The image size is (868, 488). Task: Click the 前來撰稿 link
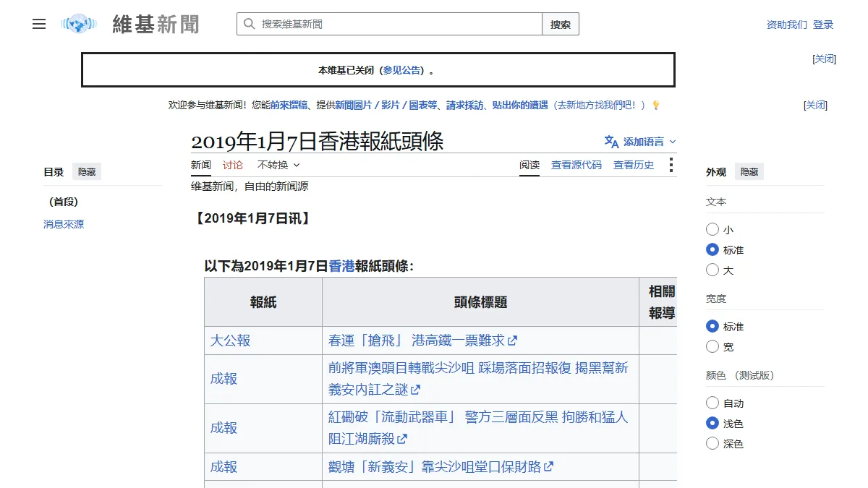point(289,105)
